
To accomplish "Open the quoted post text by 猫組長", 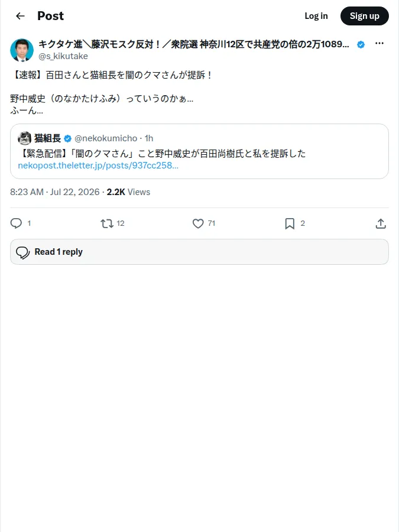I will [x=162, y=154].
